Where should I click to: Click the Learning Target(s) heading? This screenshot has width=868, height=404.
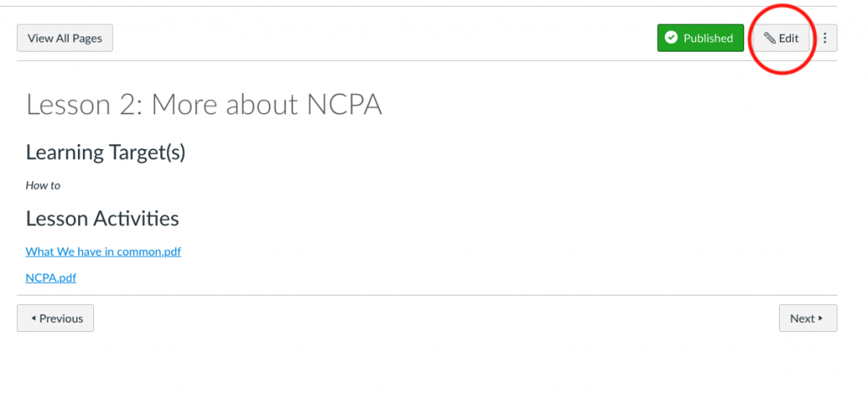pos(105,152)
